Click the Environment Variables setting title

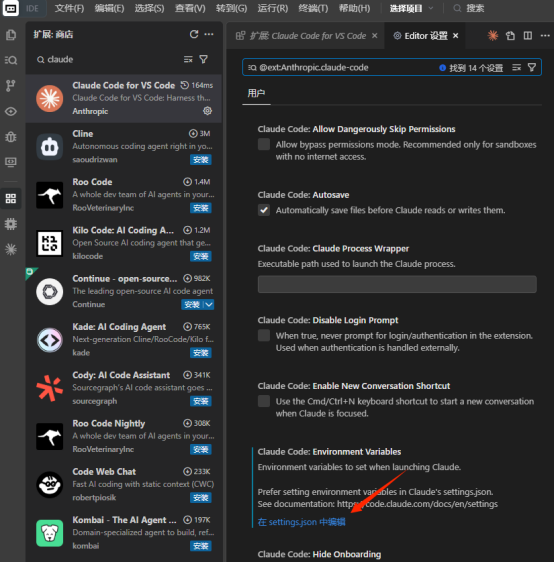tap(329, 452)
